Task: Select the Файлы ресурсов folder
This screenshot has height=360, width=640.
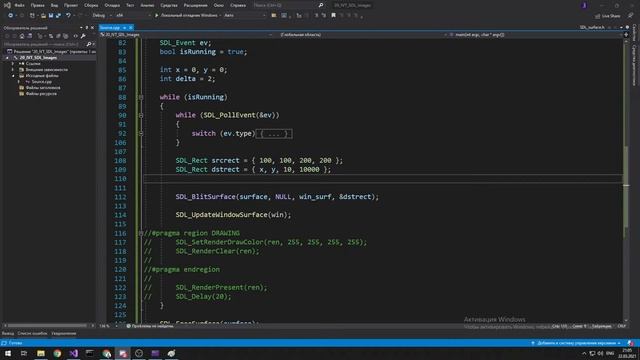Action: click(41, 94)
